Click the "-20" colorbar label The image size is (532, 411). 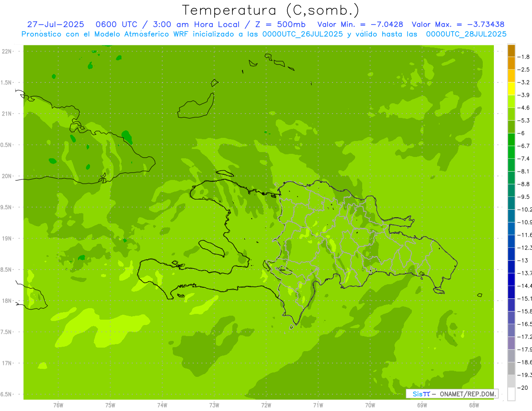pyautogui.click(x=523, y=388)
